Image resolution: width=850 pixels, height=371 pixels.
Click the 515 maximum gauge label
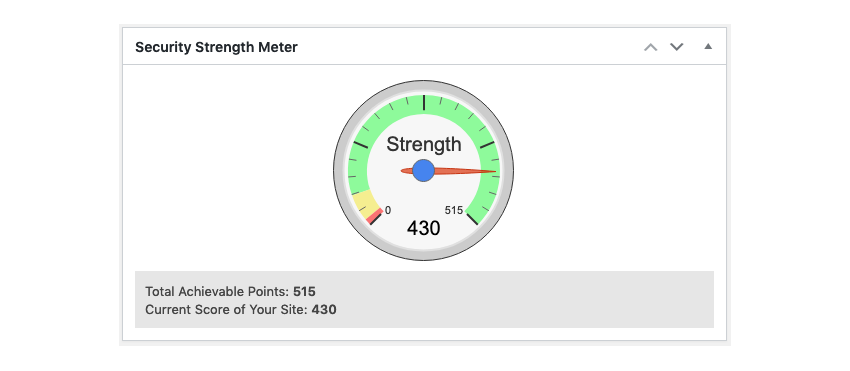[454, 210]
